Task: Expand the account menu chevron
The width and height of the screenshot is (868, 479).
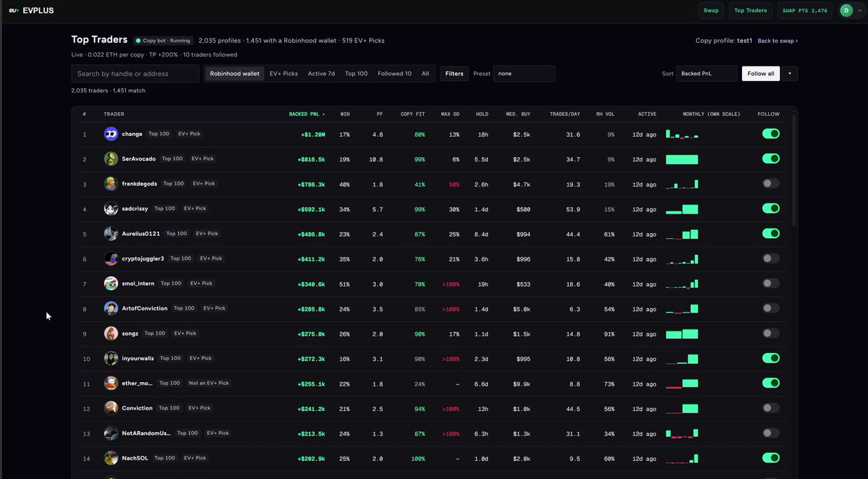Action: [859, 11]
